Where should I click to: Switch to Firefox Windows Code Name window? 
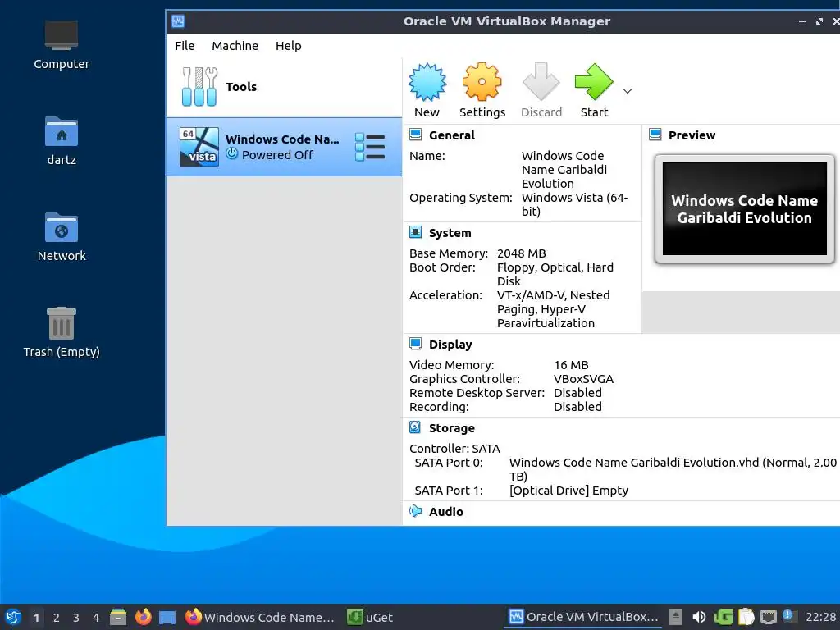[x=260, y=617]
